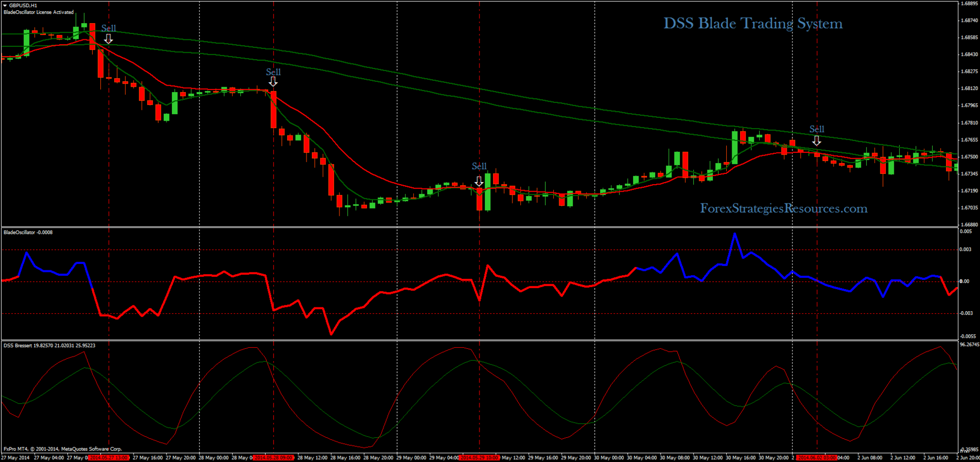The image size is (980, 462).
Task: Click the 1.68275 price level on the scale
Action: point(969,72)
